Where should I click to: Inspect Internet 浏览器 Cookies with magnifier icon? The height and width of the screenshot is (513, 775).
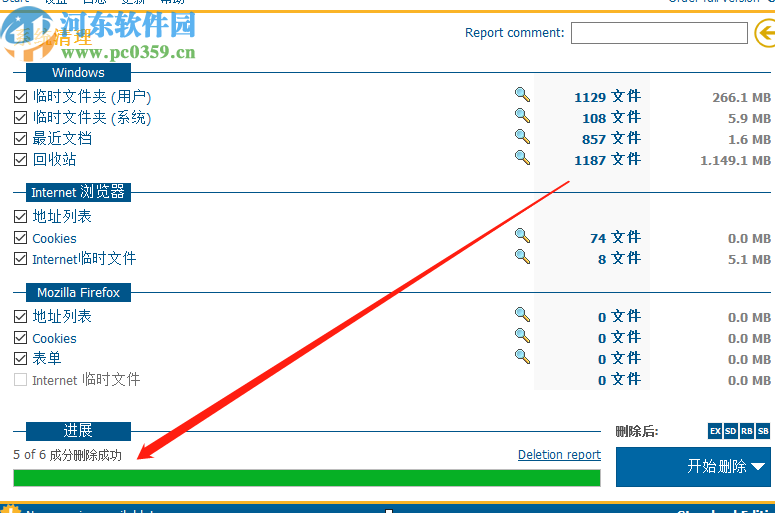522,236
